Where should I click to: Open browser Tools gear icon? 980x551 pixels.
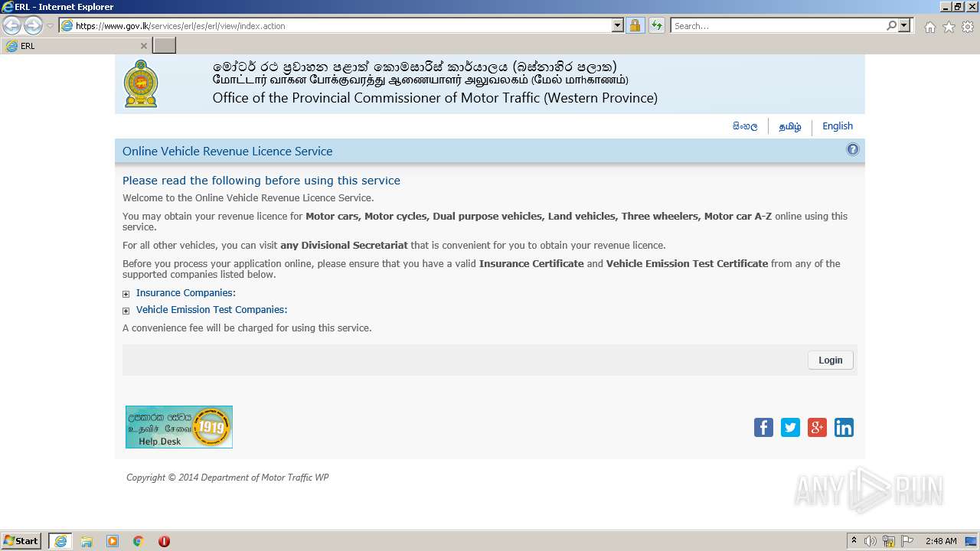pos(968,27)
